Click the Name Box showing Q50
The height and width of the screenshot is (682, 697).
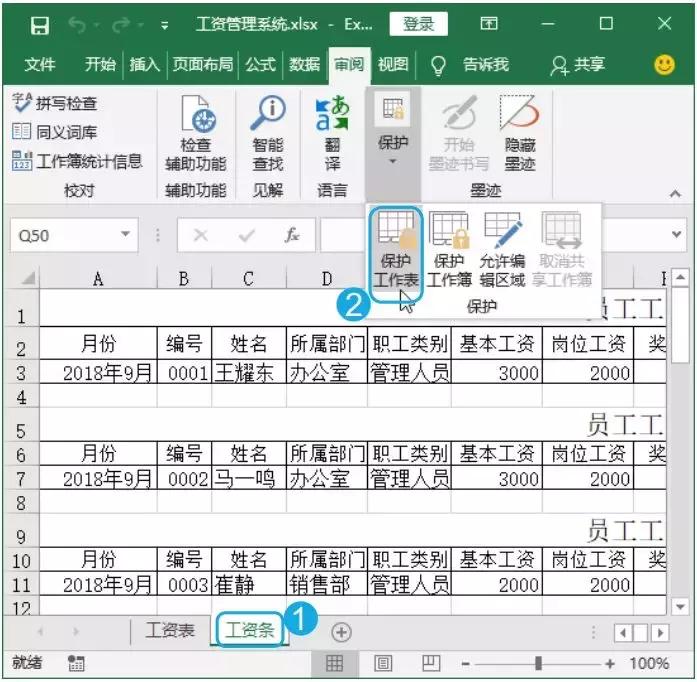pos(65,235)
